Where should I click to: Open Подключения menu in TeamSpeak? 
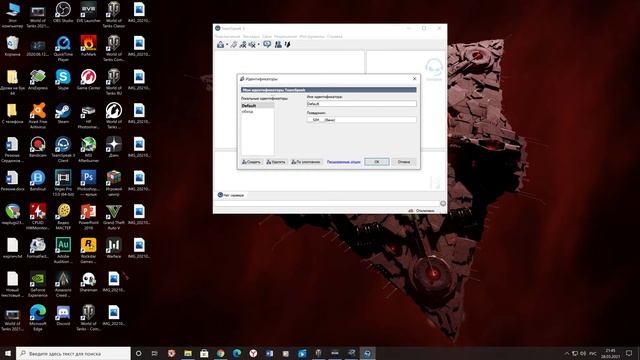228,36
